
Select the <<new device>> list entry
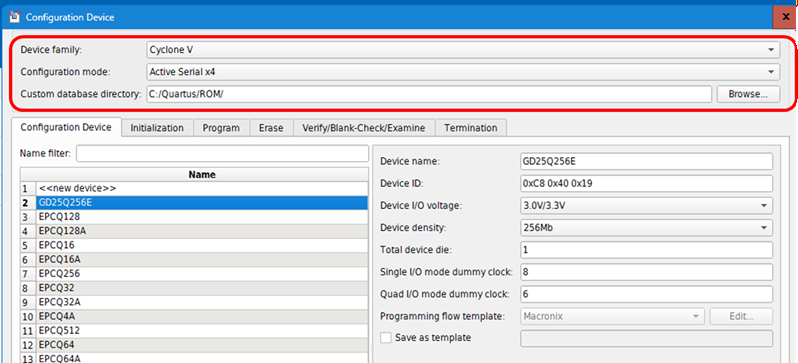click(x=202, y=188)
